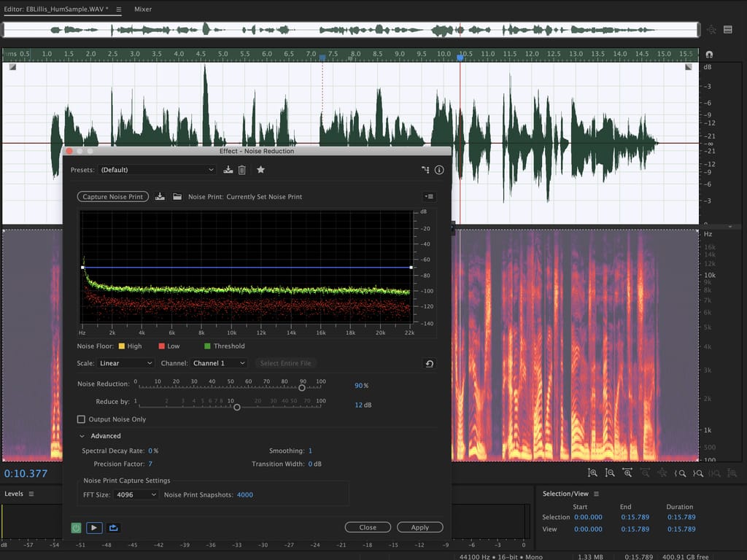The width and height of the screenshot is (747, 560).
Task: Open the Selection/View panel menu
Action: click(596, 494)
